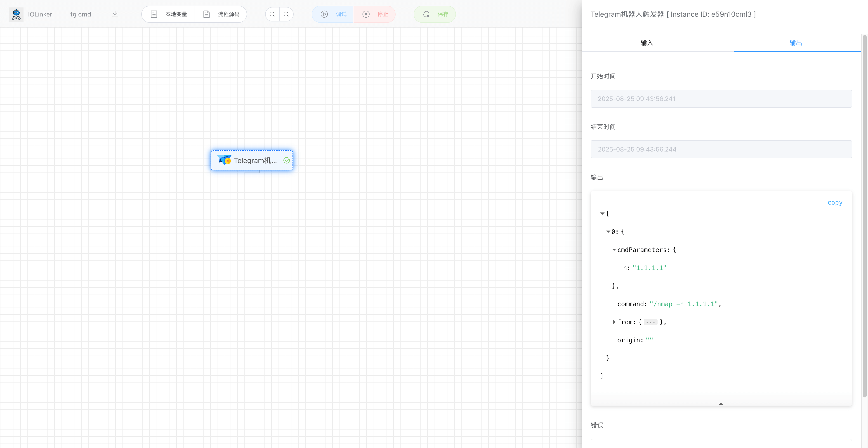Screen dimensions: 868x448
Task: Collapse the output viewer with the bottom arrow
Action: (720, 404)
